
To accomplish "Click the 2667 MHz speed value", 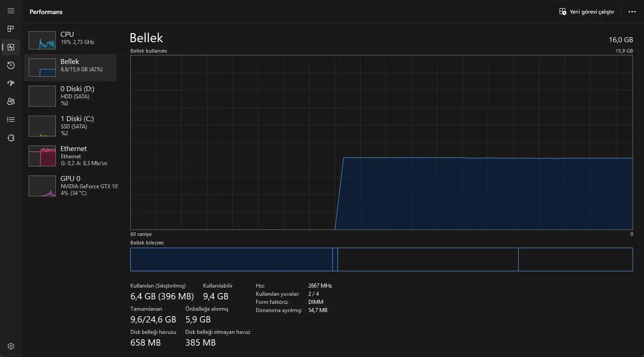I will pyautogui.click(x=320, y=286).
